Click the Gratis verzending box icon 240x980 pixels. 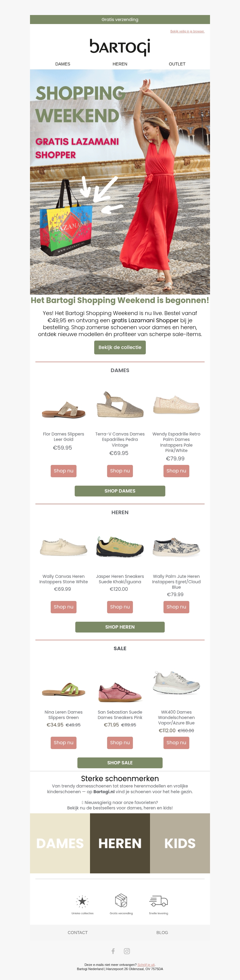click(x=121, y=900)
